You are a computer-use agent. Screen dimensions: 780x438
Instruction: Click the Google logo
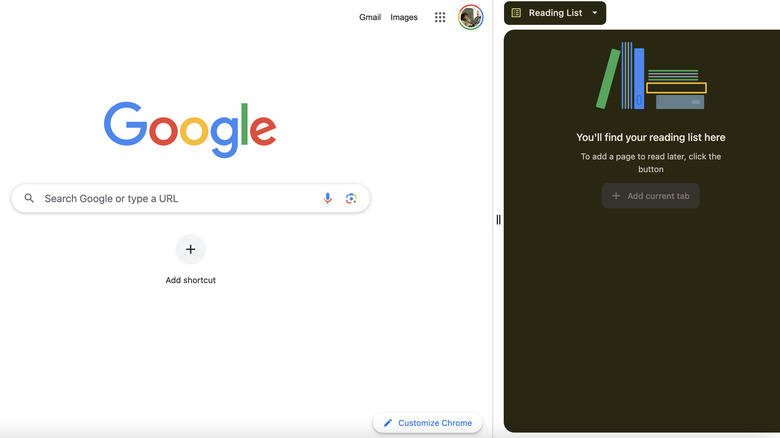click(190, 129)
